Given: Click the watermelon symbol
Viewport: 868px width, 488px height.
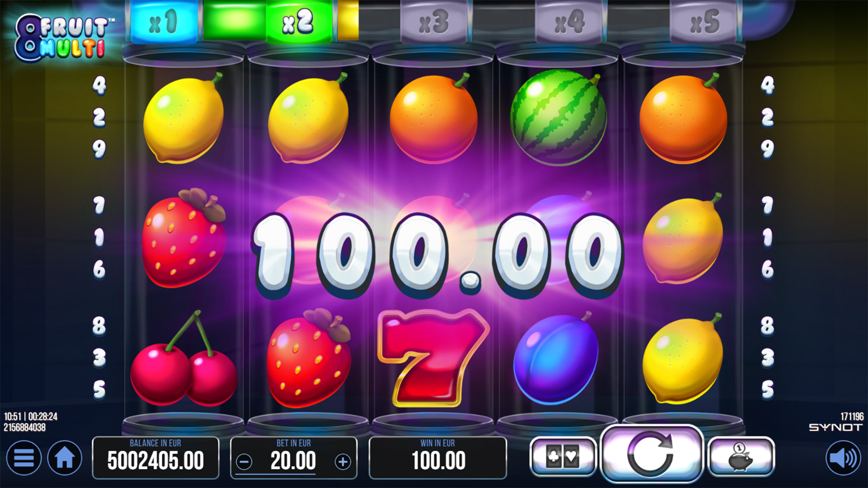Looking at the screenshot, I should point(558,117).
